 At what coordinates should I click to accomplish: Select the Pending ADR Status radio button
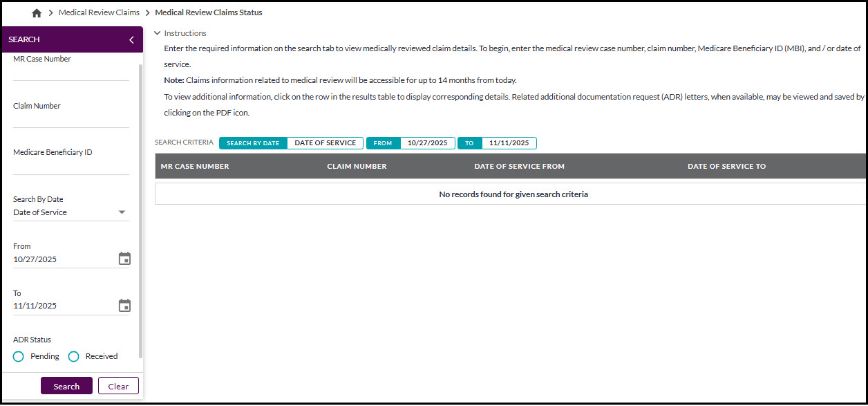click(x=18, y=356)
